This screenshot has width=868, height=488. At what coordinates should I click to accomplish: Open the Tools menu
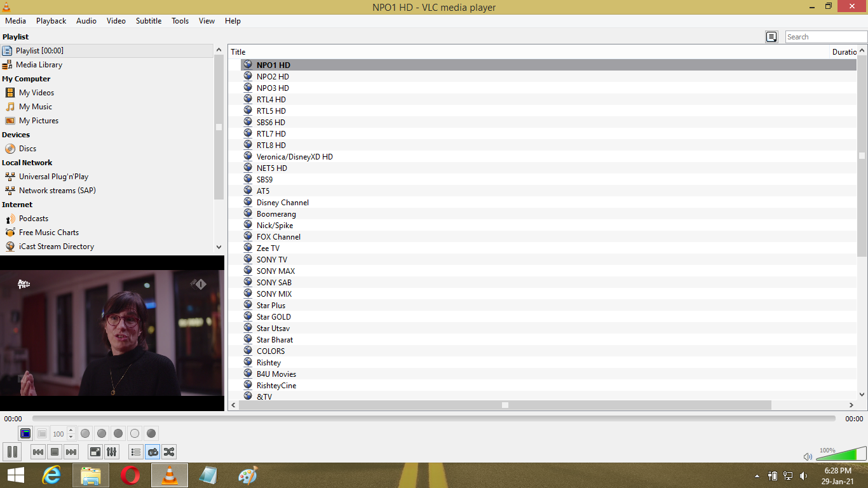(180, 21)
